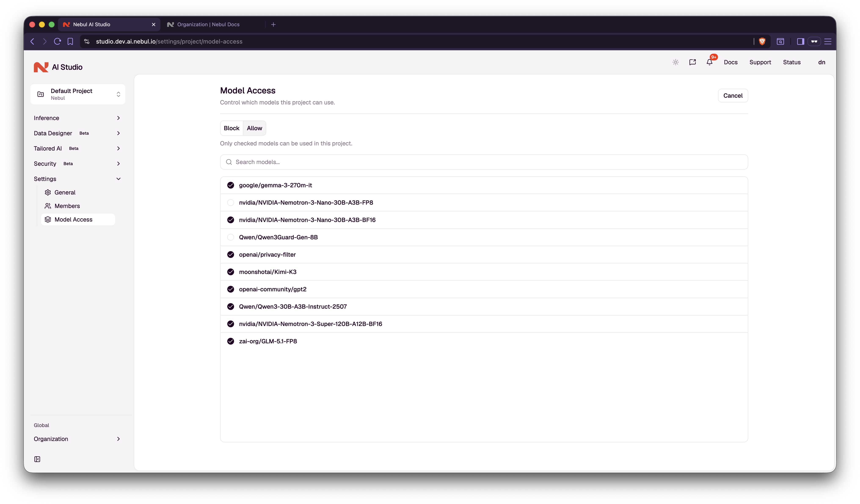Click the search magnifier icon
Viewport: 860px width, 504px height.
(229, 162)
